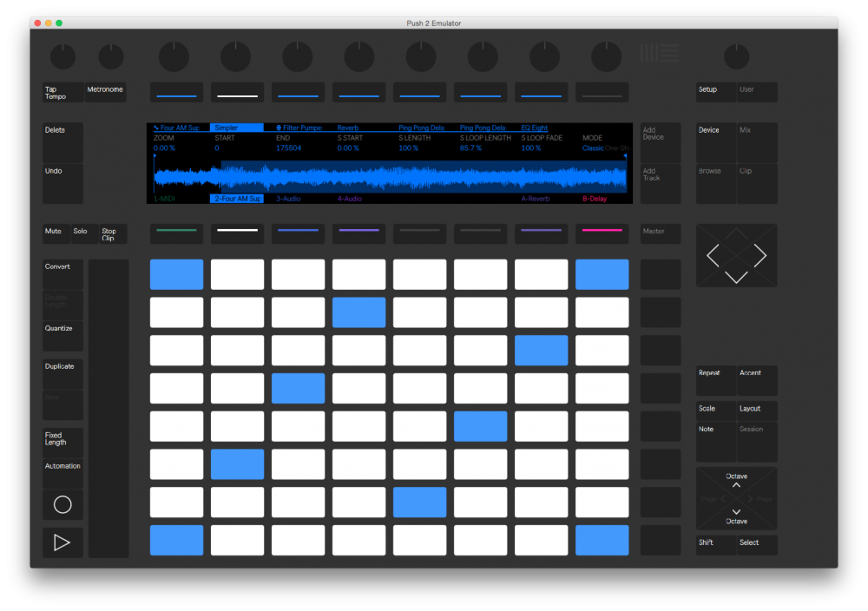Click the blue pad in the sixth pad row
868x611 pixels.
(x=238, y=463)
